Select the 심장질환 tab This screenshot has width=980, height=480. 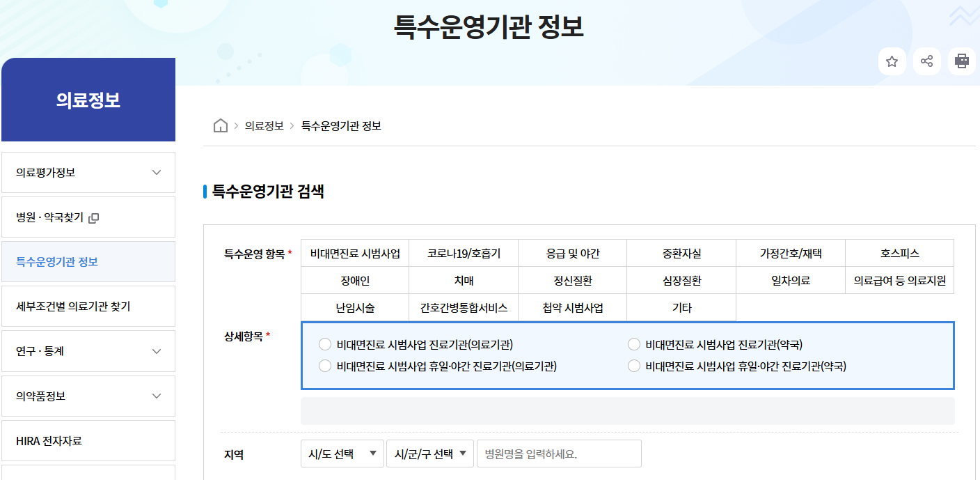point(681,281)
